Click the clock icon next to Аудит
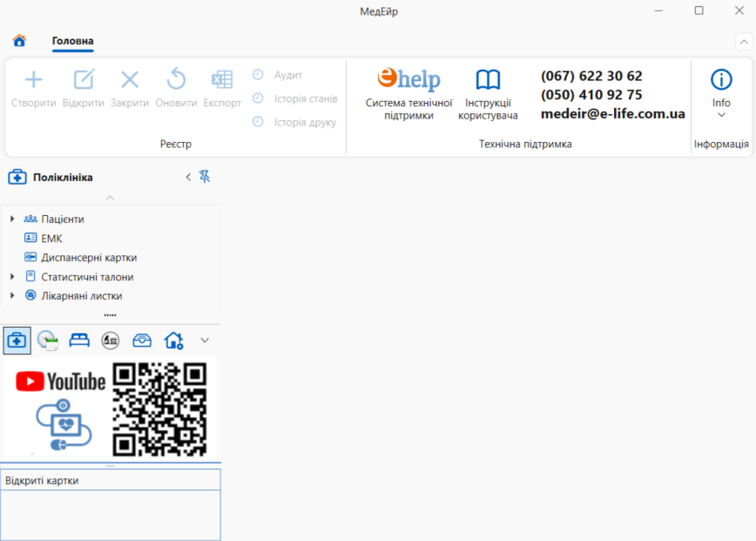 (258, 74)
